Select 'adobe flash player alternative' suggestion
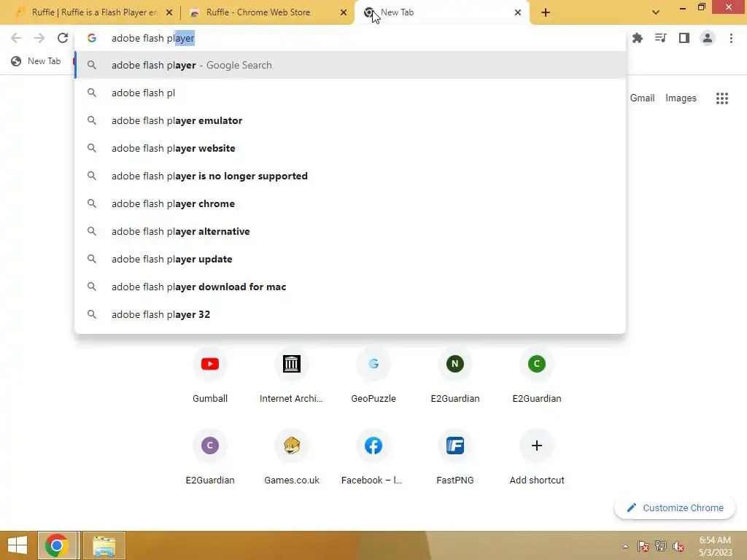Viewport: 747px width, 560px height. coord(350,231)
